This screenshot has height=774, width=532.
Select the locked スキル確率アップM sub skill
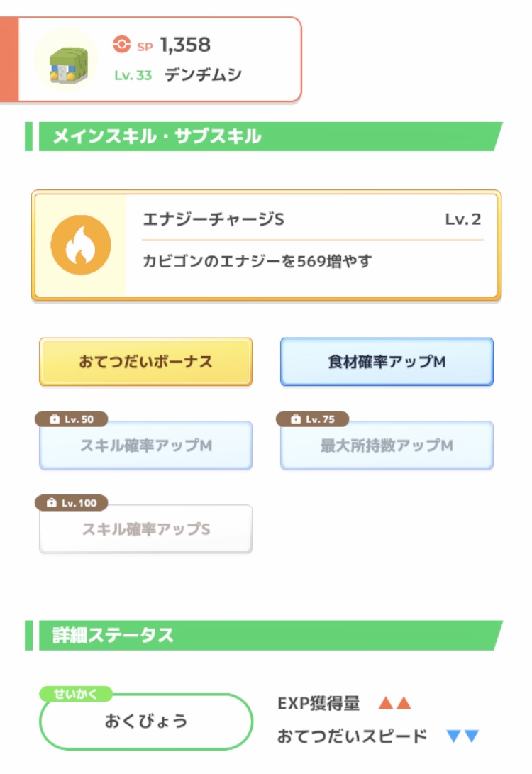145,446
